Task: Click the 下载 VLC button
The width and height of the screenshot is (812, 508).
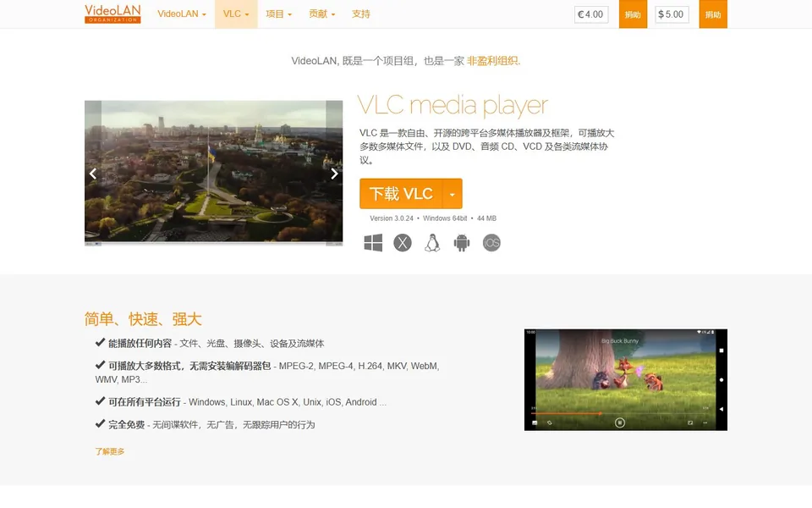Action: tap(401, 194)
